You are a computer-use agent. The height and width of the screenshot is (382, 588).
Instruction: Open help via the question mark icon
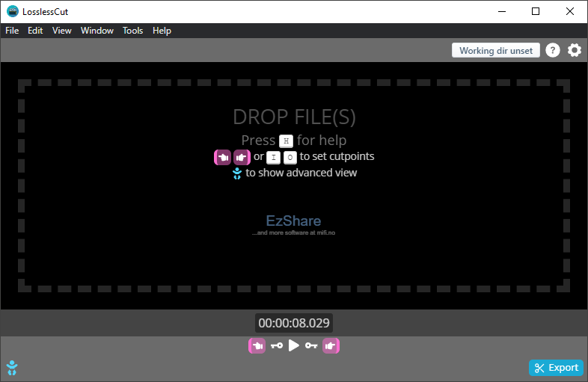point(552,50)
